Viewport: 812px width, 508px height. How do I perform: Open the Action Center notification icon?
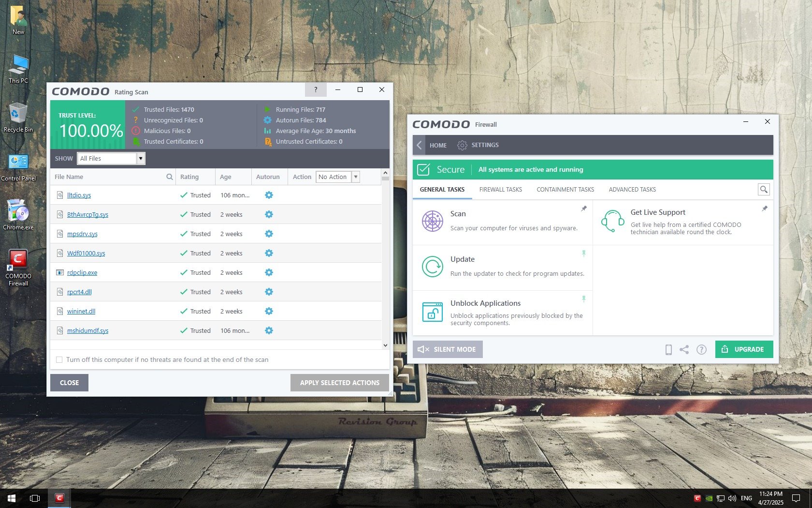click(796, 498)
